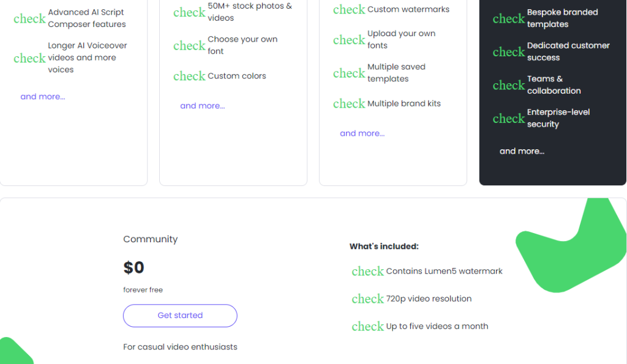This screenshot has height=364, width=627.
Task: Click the check icon for 50M+ stock photos
Action: 189,12
